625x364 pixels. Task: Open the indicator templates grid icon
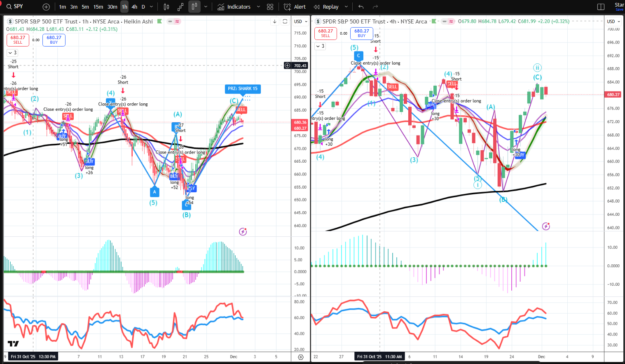(270, 7)
